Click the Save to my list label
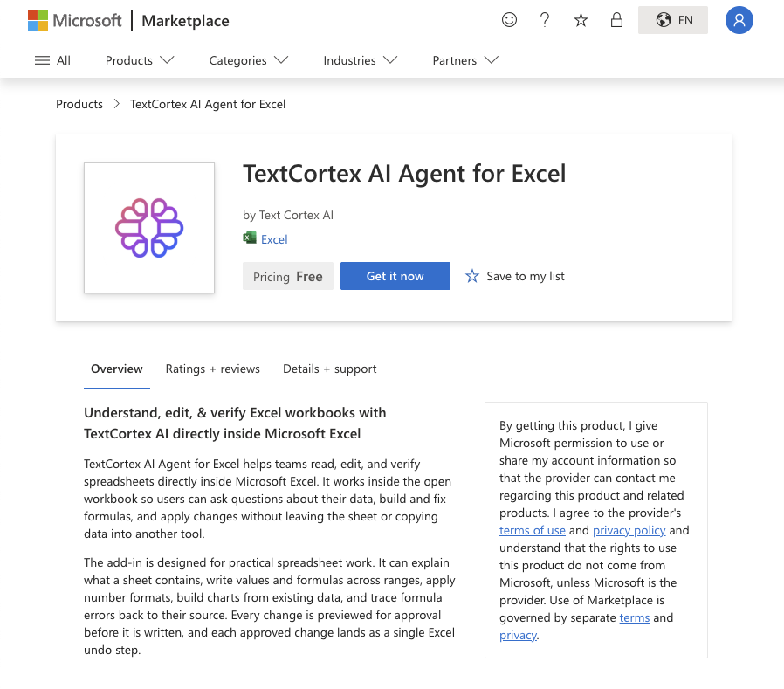The height and width of the screenshot is (689, 784). point(526,276)
